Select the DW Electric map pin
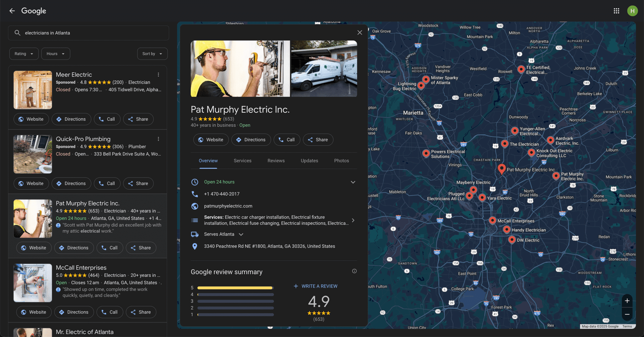Screen dimensions: 644x337 pyautogui.click(x=512, y=240)
